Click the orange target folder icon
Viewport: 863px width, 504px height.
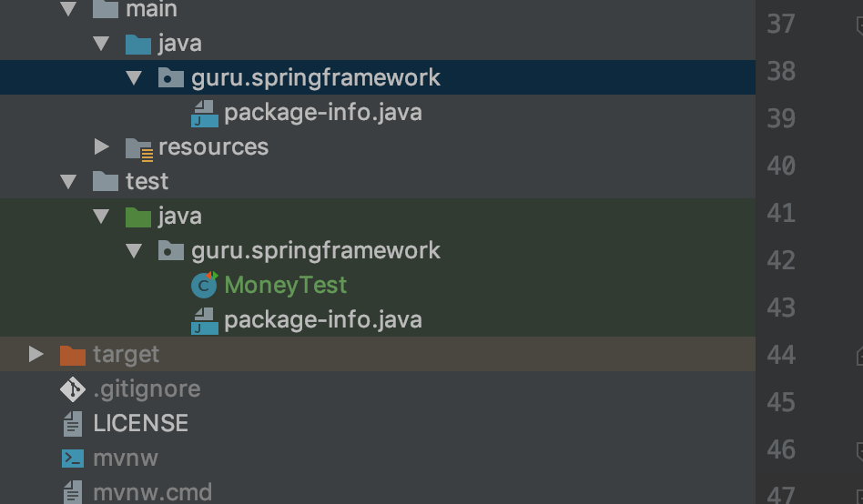click(72, 355)
